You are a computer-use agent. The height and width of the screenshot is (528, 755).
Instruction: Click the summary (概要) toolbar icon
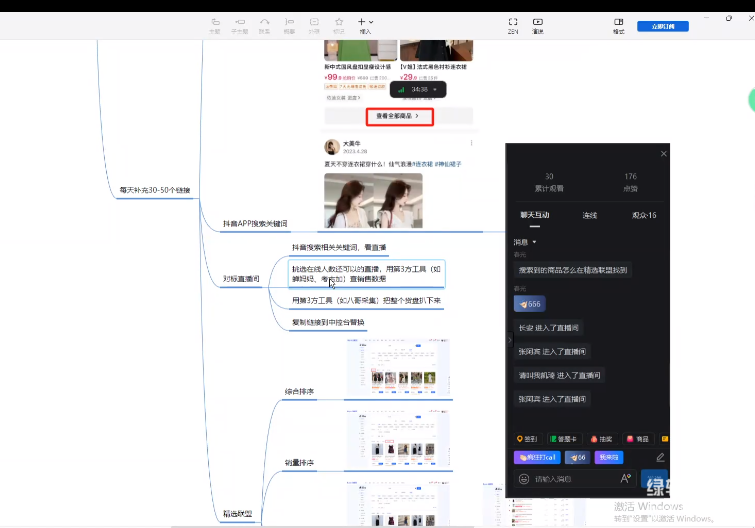click(289, 22)
